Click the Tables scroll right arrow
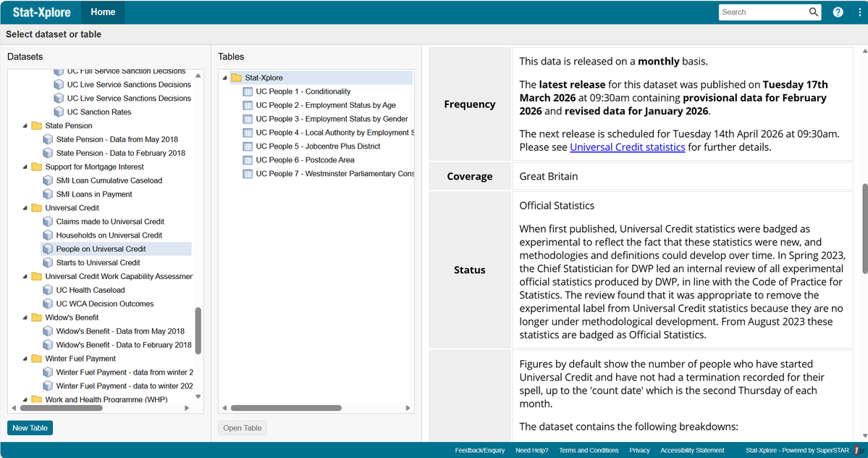Screen dimensions: 868x458 pyautogui.click(x=408, y=408)
